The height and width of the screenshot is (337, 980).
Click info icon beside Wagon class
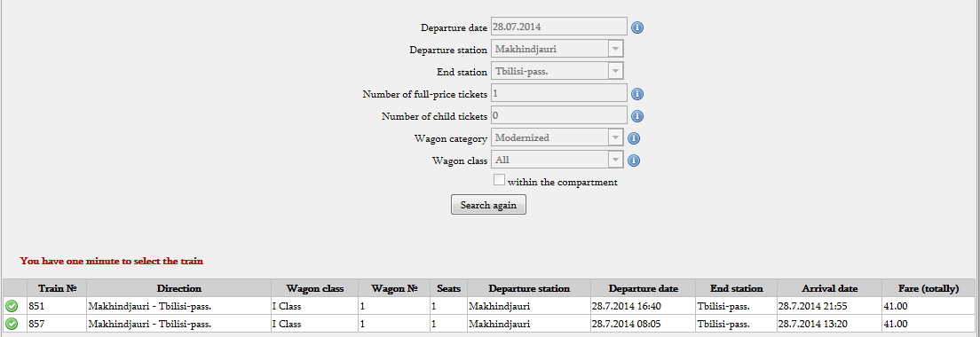[633, 161]
